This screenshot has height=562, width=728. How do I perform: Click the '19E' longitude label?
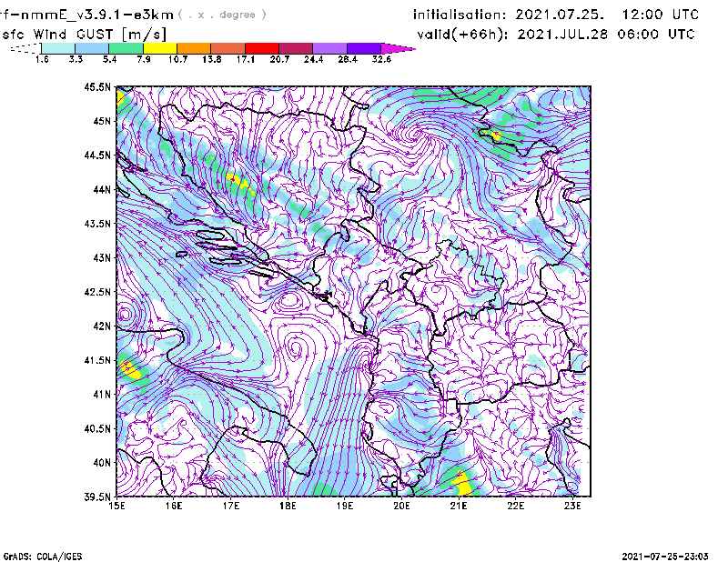tap(345, 506)
